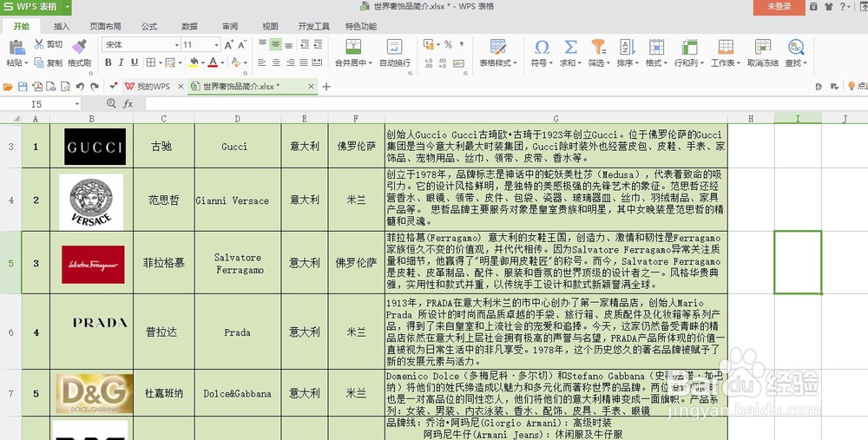Select the column G header
Screen dimensions: 868x440
(556, 118)
